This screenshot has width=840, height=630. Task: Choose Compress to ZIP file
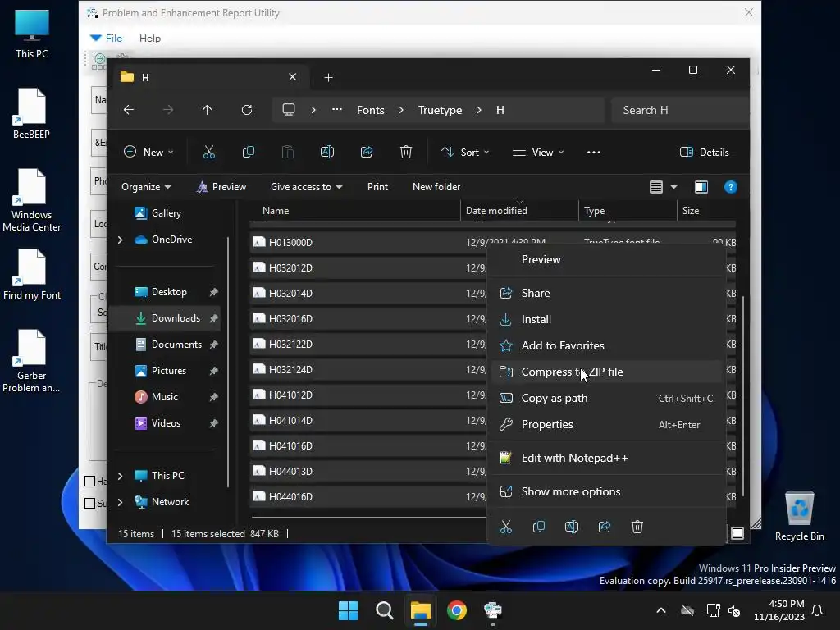(606, 372)
